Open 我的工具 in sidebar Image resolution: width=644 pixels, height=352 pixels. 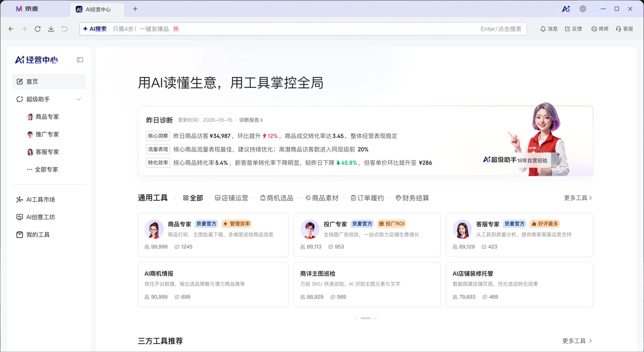coord(49,235)
